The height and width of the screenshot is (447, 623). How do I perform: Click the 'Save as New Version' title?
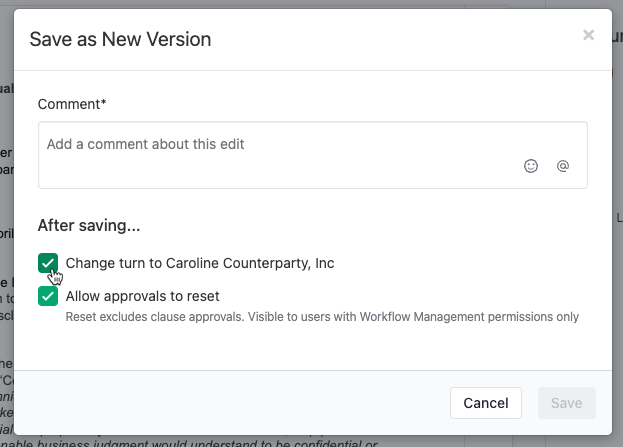[x=120, y=39]
